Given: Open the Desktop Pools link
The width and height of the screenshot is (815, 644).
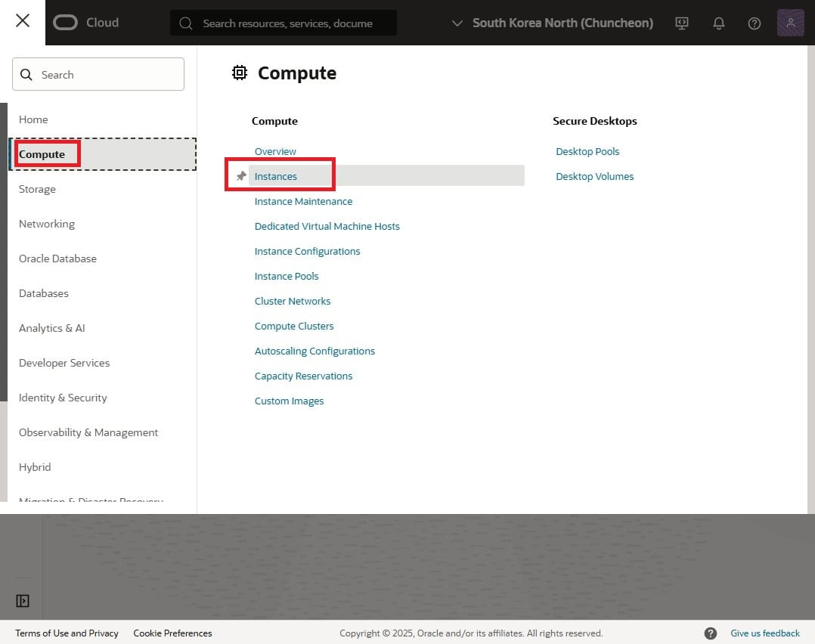Looking at the screenshot, I should [x=587, y=151].
